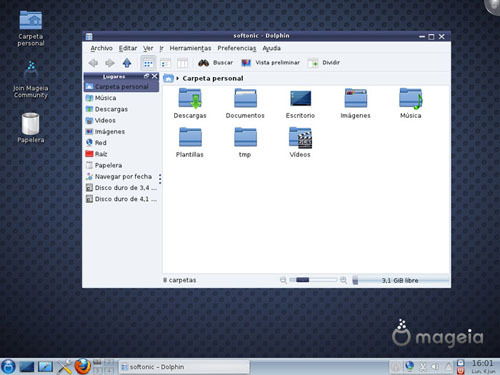Detach the Lugares panel with float icon
The image size is (500, 375).
pyautogui.click(x=146, y=76)
